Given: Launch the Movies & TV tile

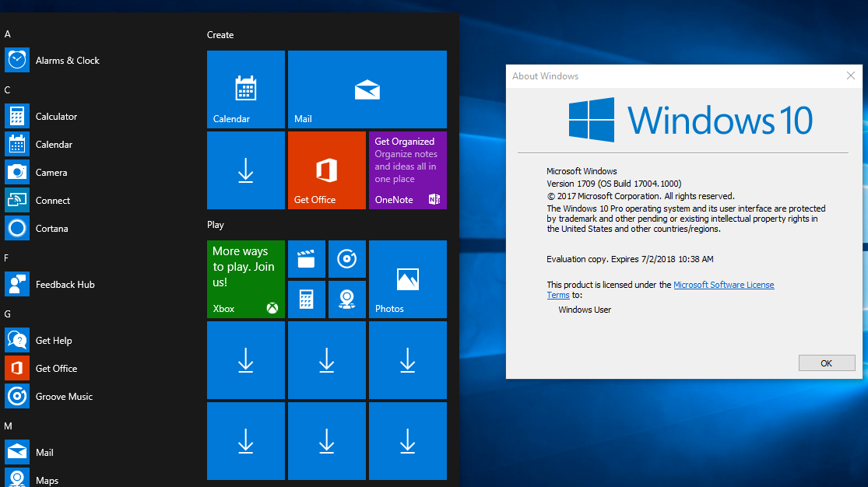Looking at the screenshot, I should click(306, 259).
